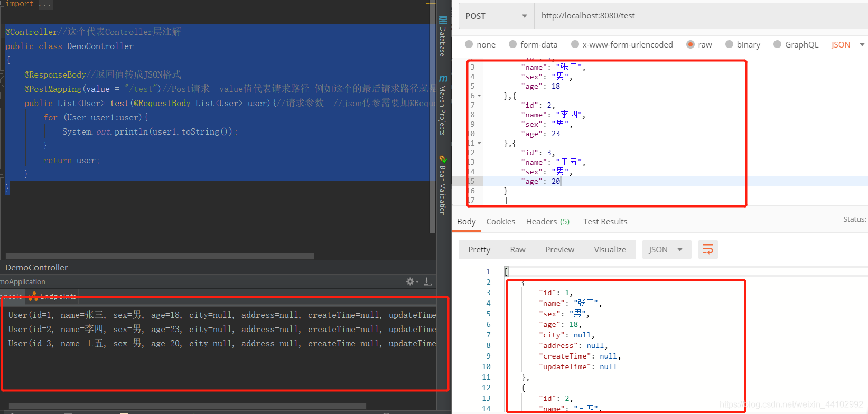
Task: Click DemoController breadcrumb label
Action: [36, 268]
